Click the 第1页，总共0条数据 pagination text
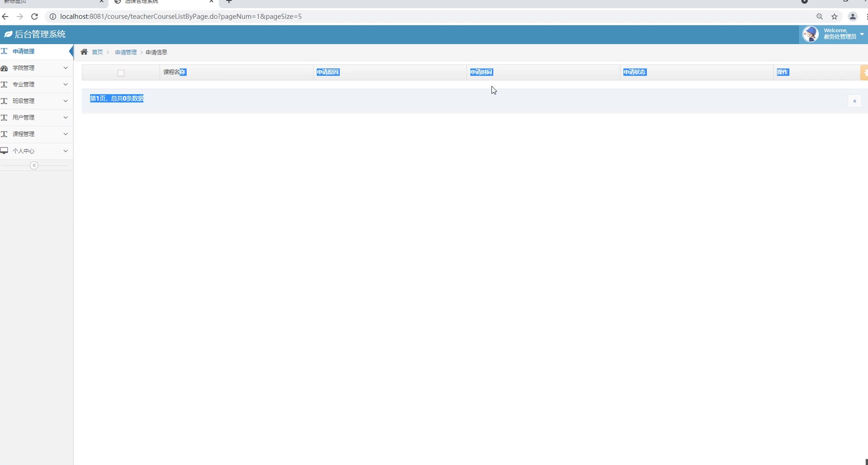 117,98
